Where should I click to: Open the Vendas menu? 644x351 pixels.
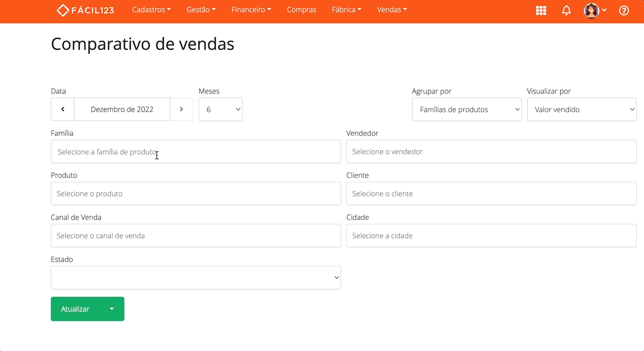392,10
